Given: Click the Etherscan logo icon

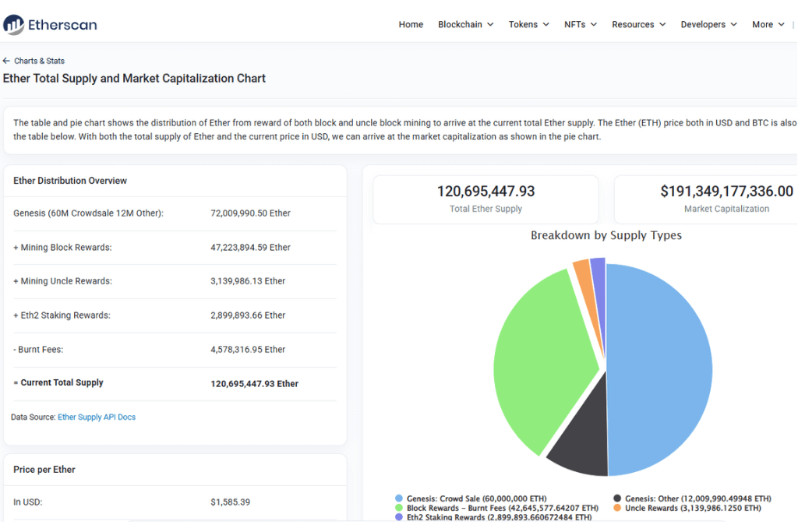Looking at the screenshot, I should pos(13,24).
